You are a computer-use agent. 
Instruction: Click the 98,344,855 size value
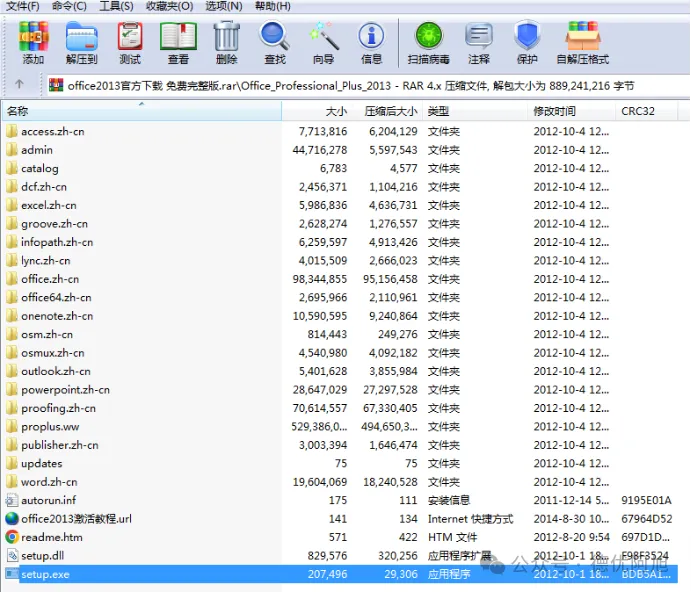(319, 279)
